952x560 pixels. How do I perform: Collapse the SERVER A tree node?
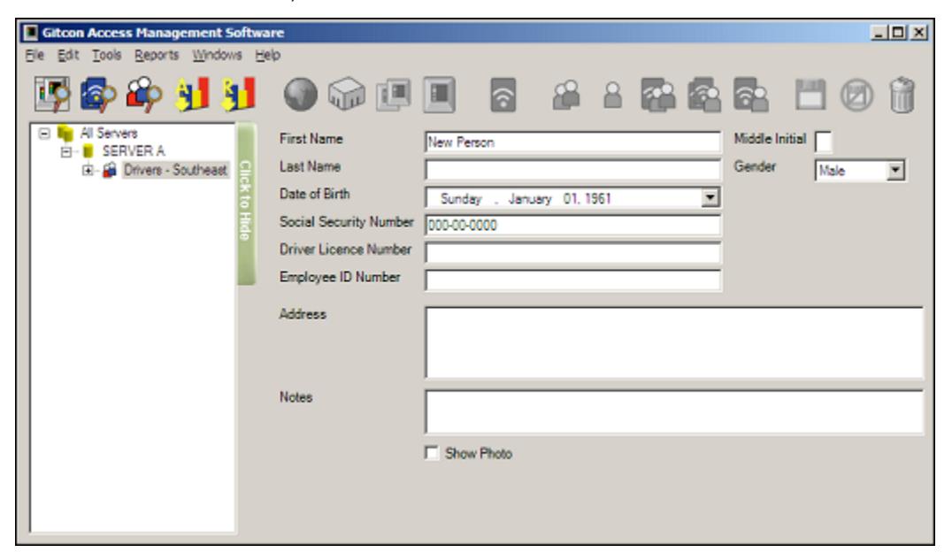click(65, 151)
